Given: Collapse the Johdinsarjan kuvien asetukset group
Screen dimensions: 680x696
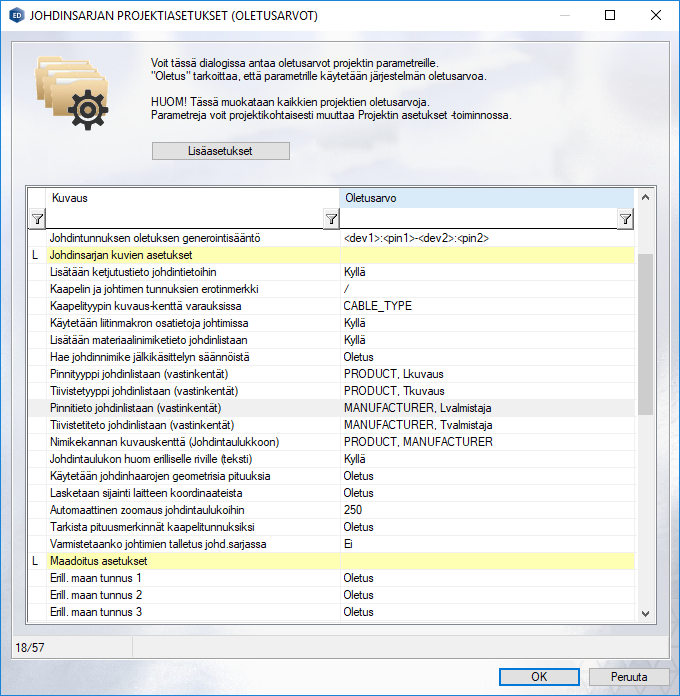Looking at the screenshot, I should (x=36, y=256).
